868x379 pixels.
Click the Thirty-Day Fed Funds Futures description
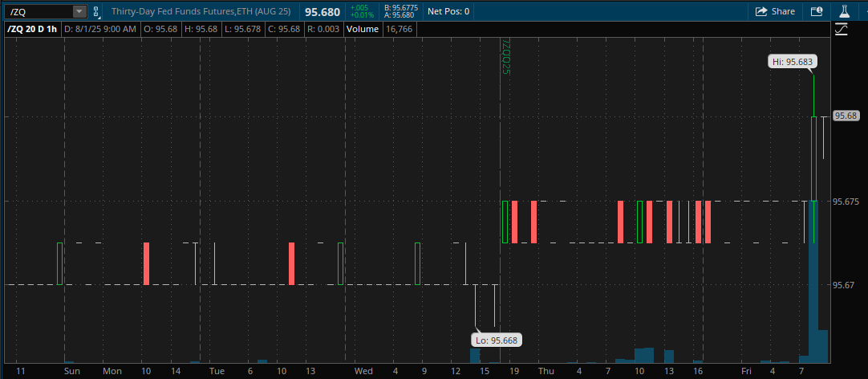pyautogui.click(x=201, y=11)
